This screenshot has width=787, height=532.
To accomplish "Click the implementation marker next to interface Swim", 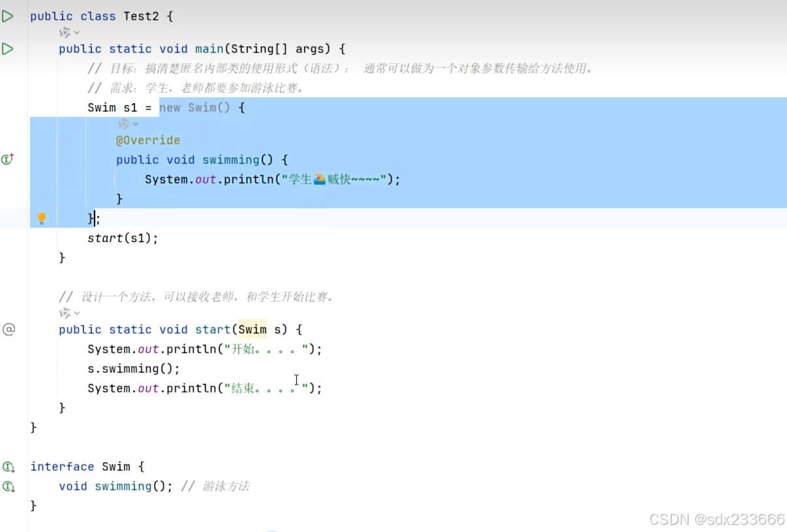I will pyautogui.click(x=8, y=467).
